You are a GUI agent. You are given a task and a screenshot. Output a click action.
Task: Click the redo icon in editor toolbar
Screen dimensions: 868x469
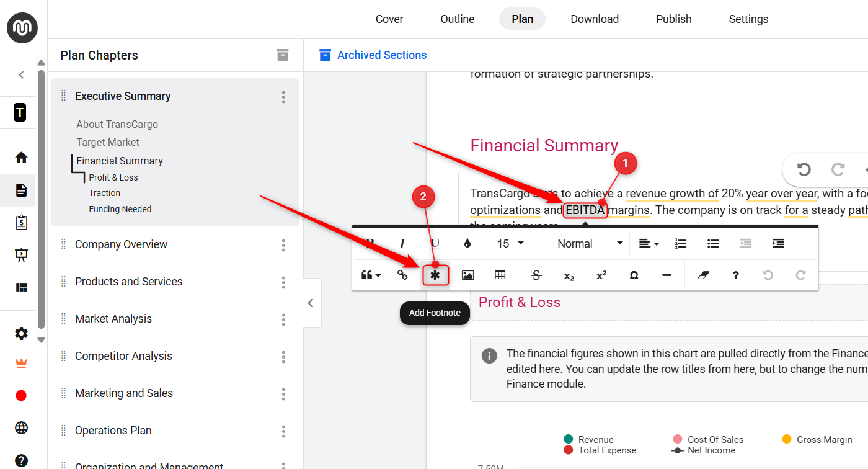tap(800, 275)
